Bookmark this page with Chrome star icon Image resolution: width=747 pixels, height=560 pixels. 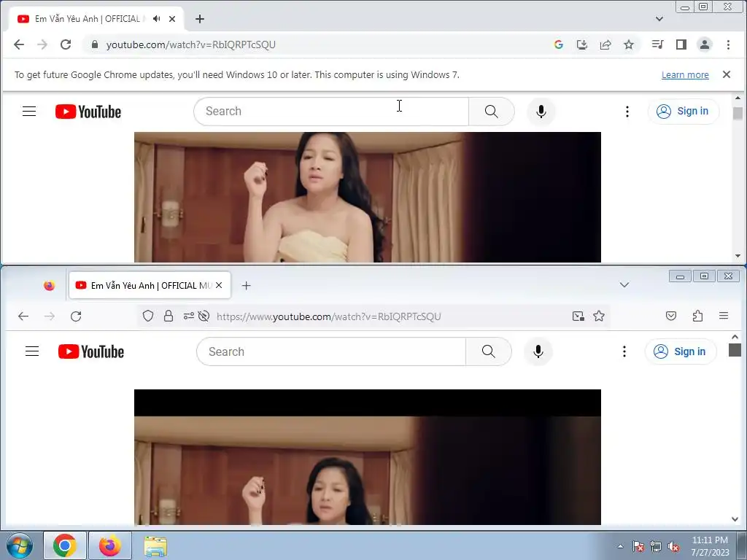point(629,44)
